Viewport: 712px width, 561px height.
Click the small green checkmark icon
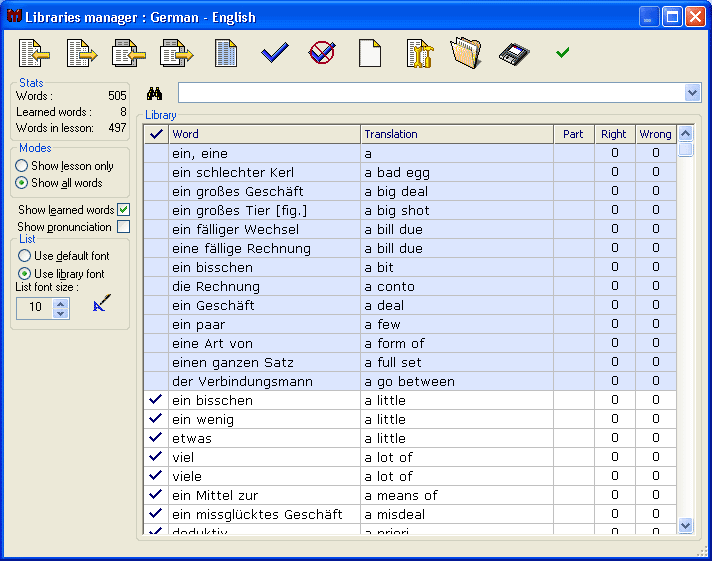tap(562, 53)
